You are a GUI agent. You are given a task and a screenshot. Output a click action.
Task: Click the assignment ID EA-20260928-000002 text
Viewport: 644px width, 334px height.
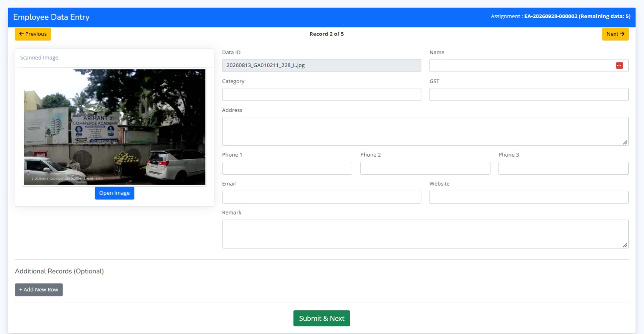click(x=551, y=16)
